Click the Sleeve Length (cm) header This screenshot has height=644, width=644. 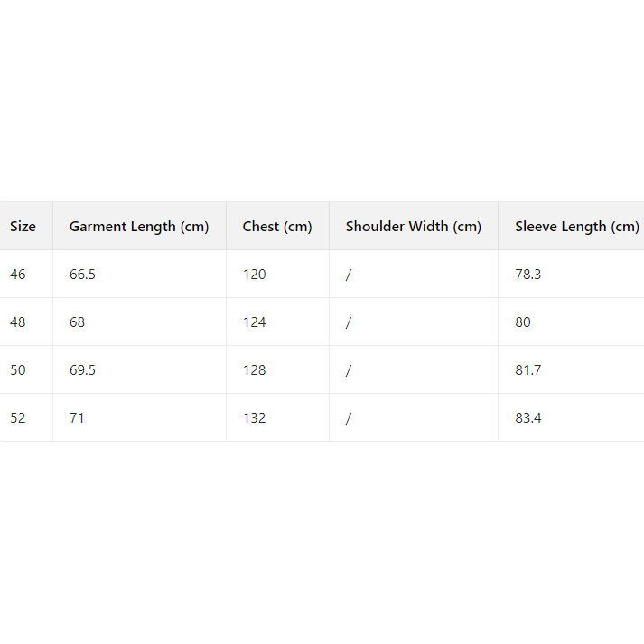click(576, 227)
